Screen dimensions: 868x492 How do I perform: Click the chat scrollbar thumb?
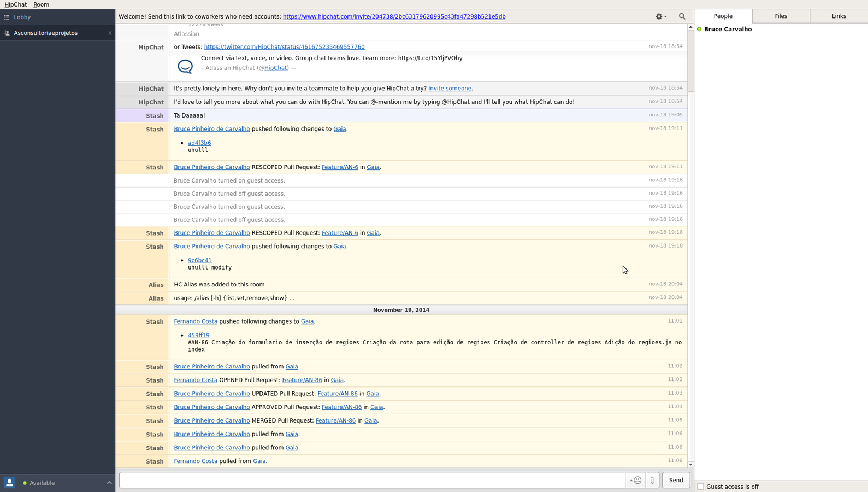(x=690, y=61)
